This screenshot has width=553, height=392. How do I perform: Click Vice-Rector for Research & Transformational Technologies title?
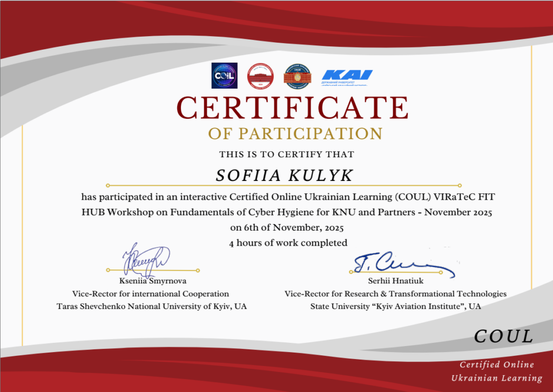(395, 294)
